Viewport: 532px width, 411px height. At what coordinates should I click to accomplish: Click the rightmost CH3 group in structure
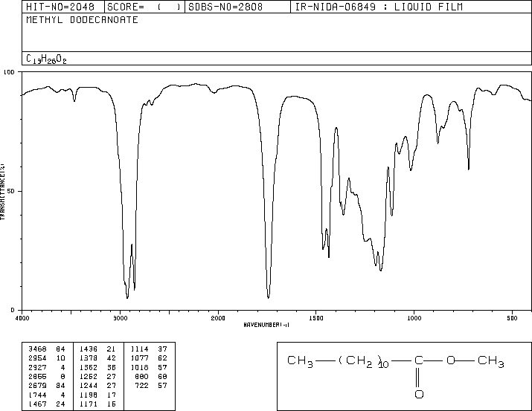[x=491, y=361]
